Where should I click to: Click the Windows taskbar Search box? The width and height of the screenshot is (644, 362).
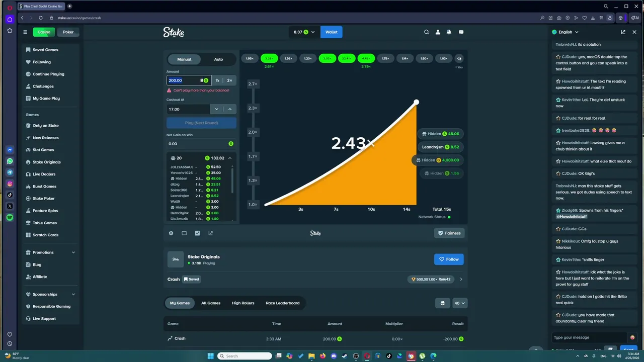246,356
